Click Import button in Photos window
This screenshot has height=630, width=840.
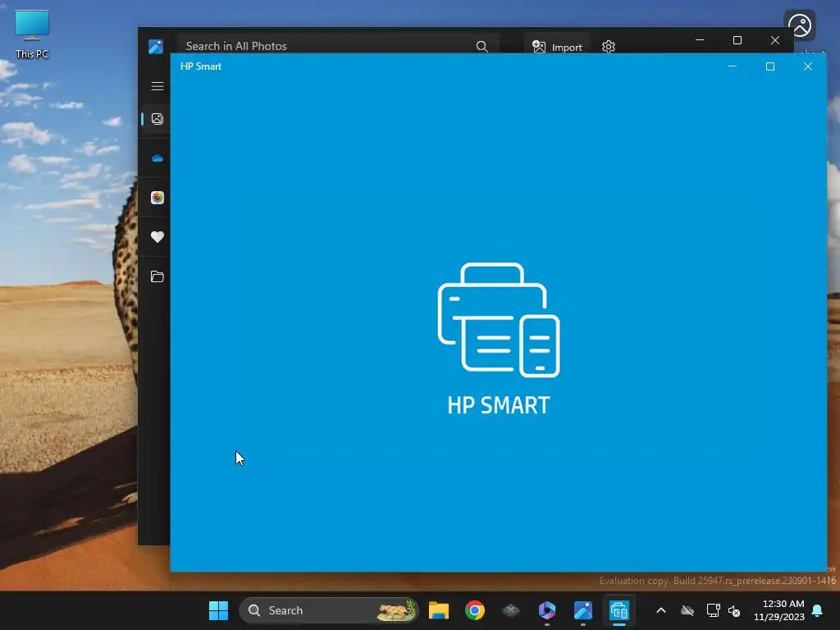coord(557,47)
